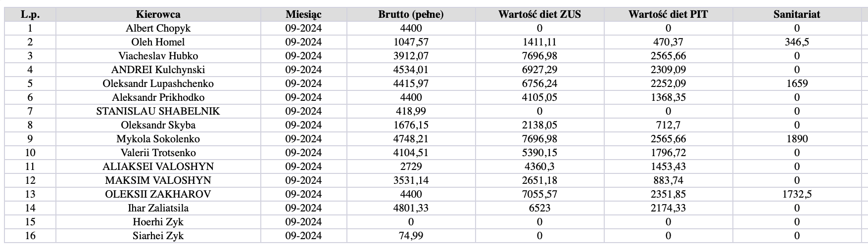Image resolution: width=868 pixels, height=251 pixels.
Task: Click the Kierowca column header
Action: coord(158,14)
